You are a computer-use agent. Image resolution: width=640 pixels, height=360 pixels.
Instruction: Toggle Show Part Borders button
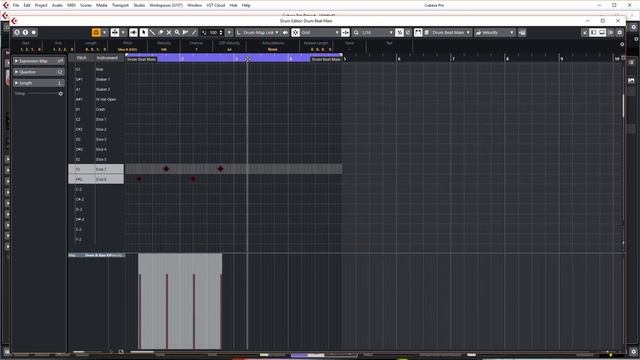point(418,32)
